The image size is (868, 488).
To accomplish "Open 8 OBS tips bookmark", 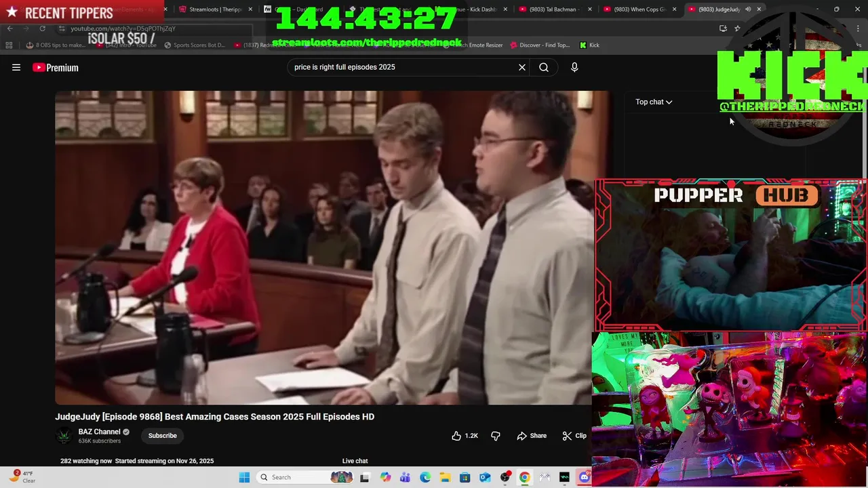I will 56,45.
